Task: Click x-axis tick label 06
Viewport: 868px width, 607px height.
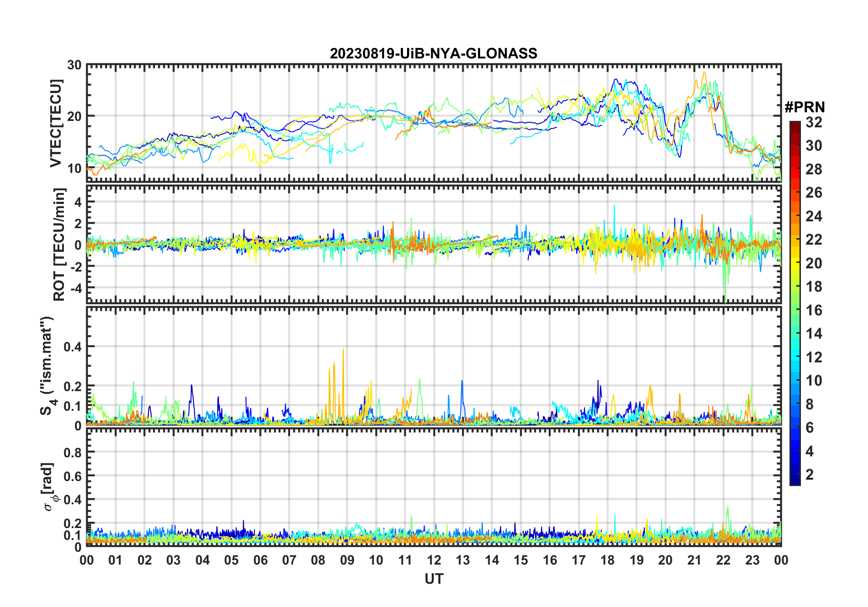Action: [260, 560]
